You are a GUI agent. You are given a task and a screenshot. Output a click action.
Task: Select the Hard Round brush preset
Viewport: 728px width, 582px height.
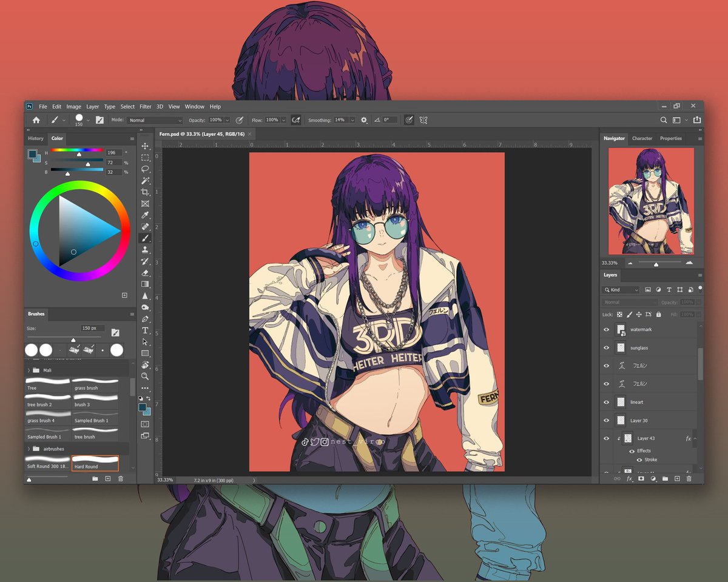95,463
